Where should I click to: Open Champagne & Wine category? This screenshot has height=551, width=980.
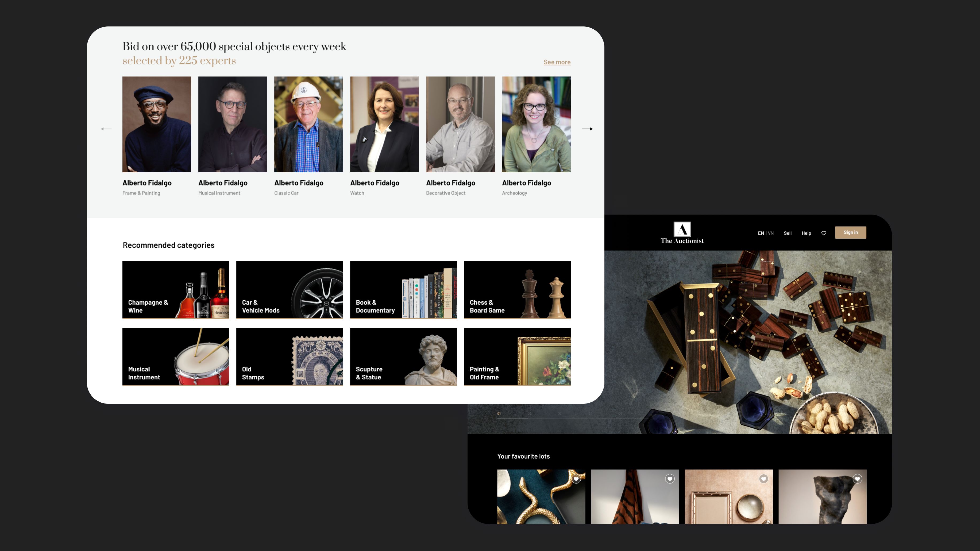click(x=175, y=290)
